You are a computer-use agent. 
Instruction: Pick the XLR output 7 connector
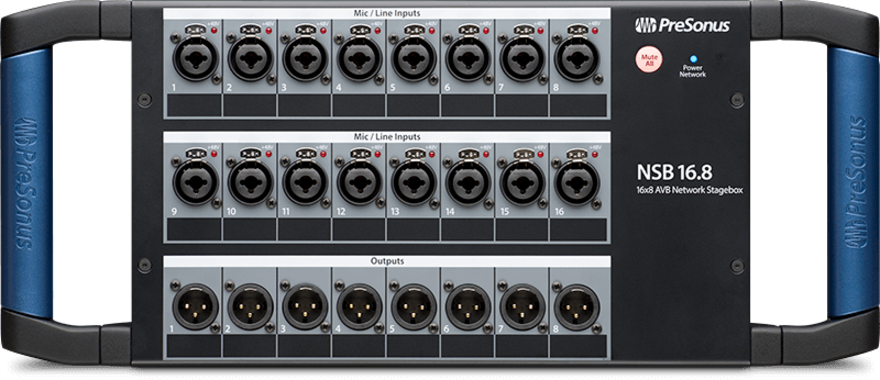(x=522, y=306)
